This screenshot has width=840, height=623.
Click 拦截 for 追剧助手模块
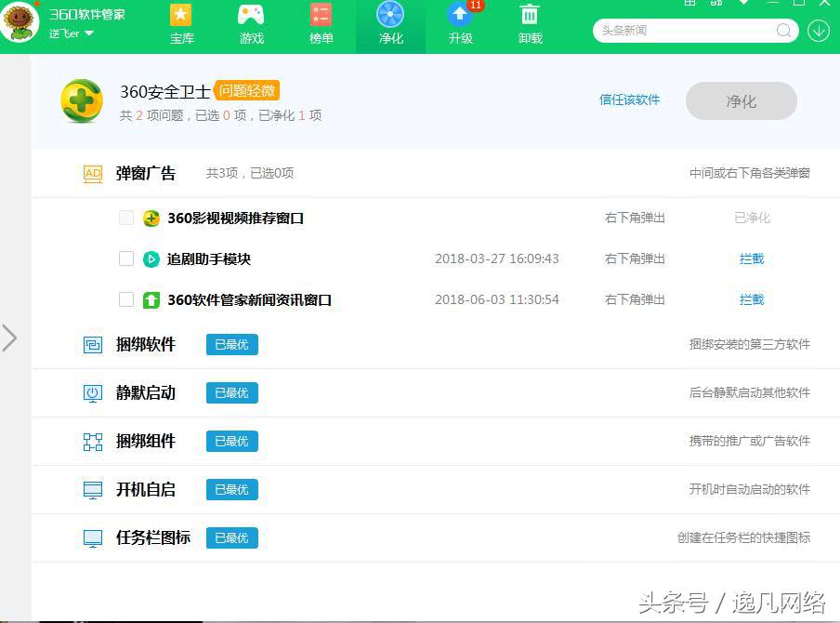point(752,258)
